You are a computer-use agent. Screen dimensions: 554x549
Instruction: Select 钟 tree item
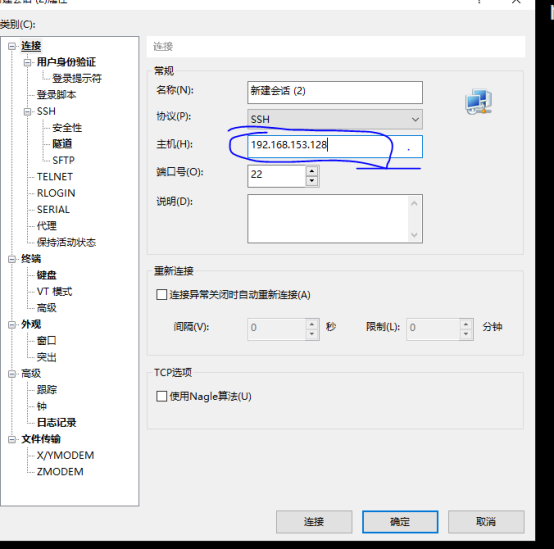point(42,406)
